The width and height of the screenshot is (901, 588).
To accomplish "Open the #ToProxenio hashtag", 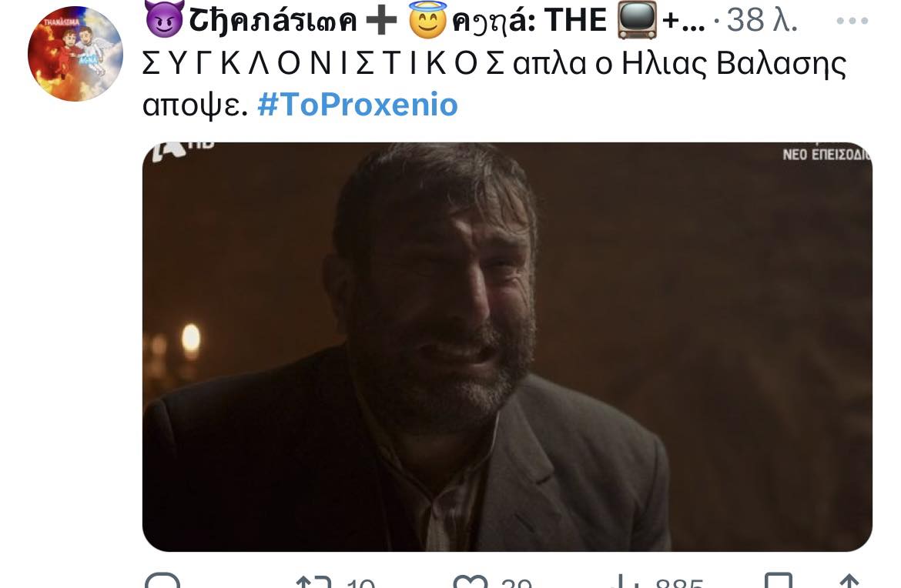I will coord(357,105).
